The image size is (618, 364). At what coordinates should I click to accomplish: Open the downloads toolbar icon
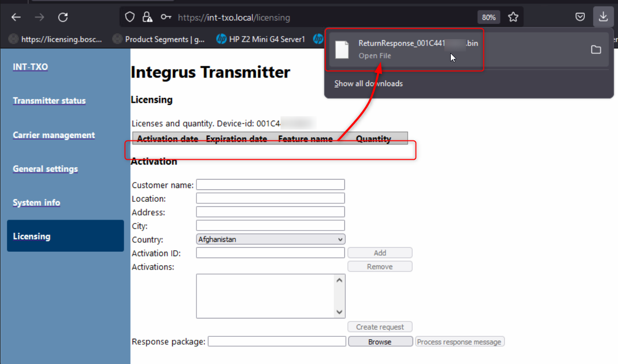pos(603,17)
